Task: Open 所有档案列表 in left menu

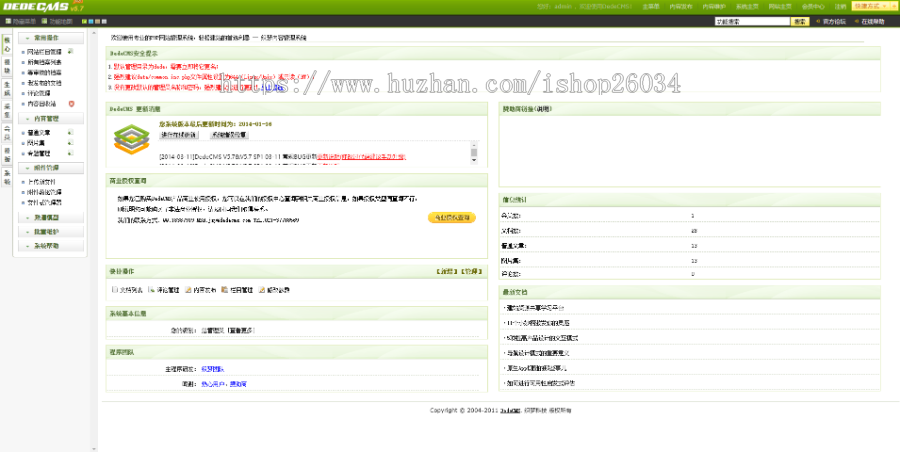Action: [44, 62]
